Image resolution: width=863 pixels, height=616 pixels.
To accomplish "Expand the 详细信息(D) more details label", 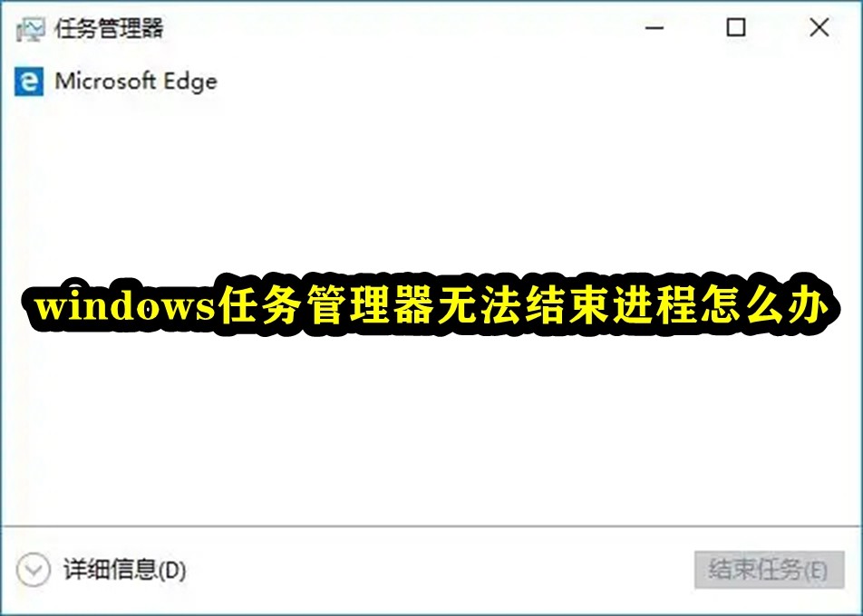I will (x=124, y=570).
